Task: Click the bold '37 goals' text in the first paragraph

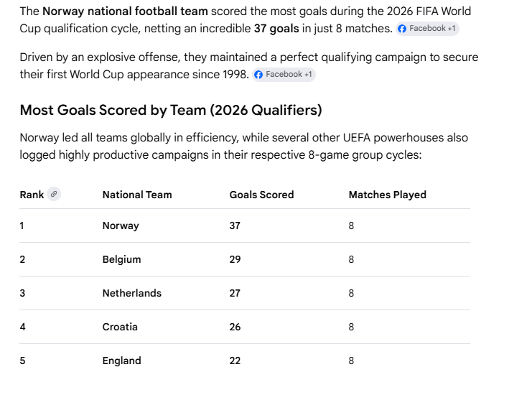Action: coord(276,29)
